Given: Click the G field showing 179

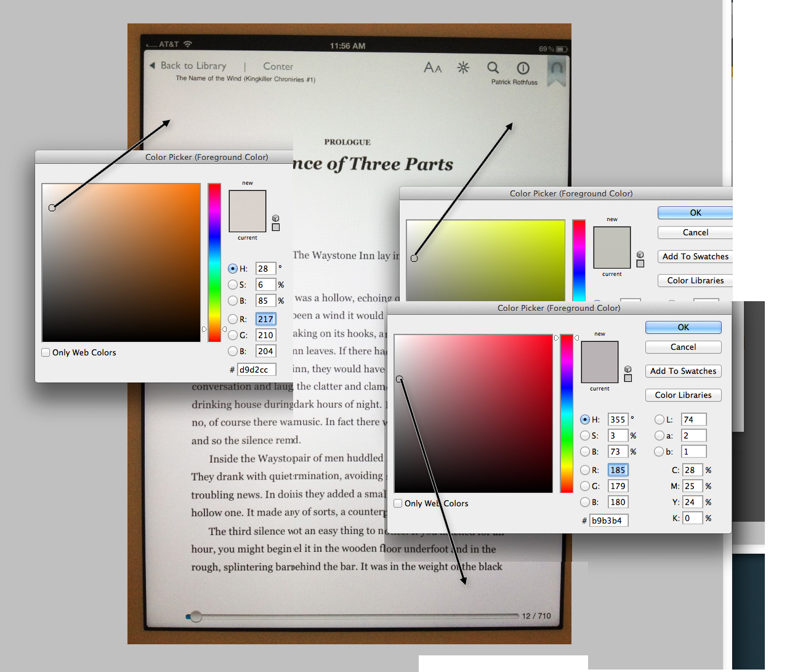Looking at the screenshot, I should [x=618, y=486].
